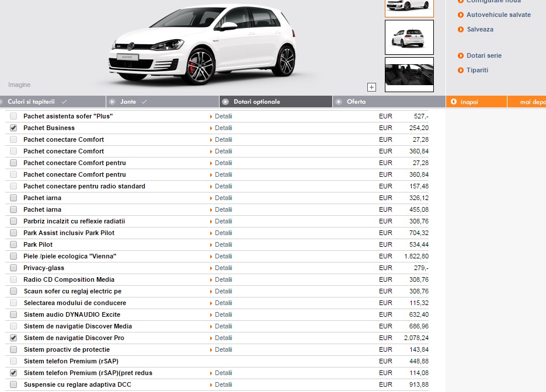Click the orange arrow icon beside Tipariti
The width and height of the screenshot is (546, 392).
click(x=461, y=70)
